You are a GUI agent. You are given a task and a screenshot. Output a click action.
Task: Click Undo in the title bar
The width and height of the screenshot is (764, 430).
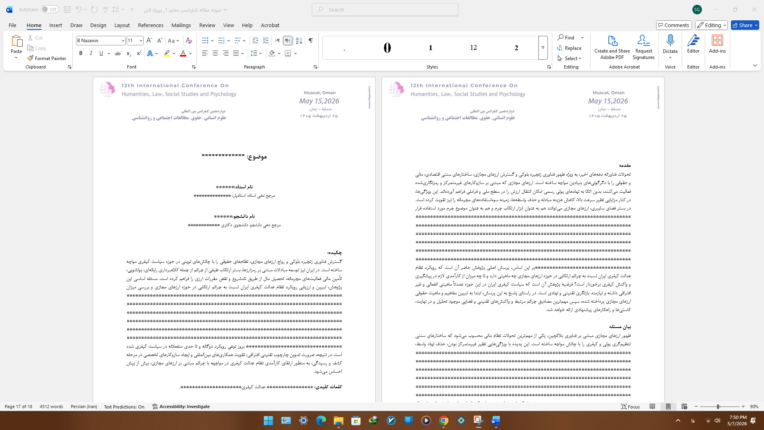78,10
